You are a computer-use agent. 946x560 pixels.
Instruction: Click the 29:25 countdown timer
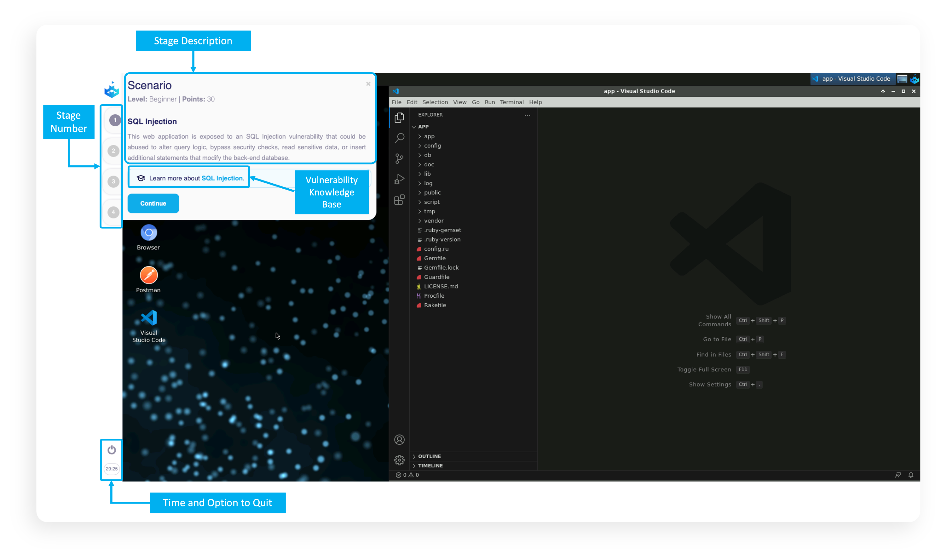pyautogui.click(x=111, y=469)
